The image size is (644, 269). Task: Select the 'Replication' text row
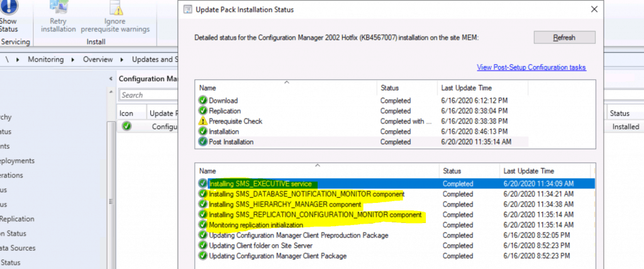[x=225, y=111]
